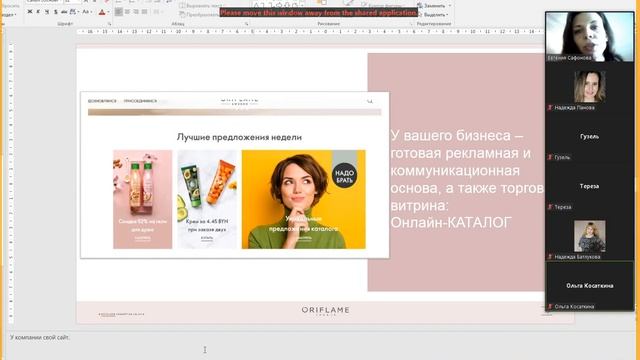
Task: Click the Zoom 'Please move this window' banner
Action: 319,13
